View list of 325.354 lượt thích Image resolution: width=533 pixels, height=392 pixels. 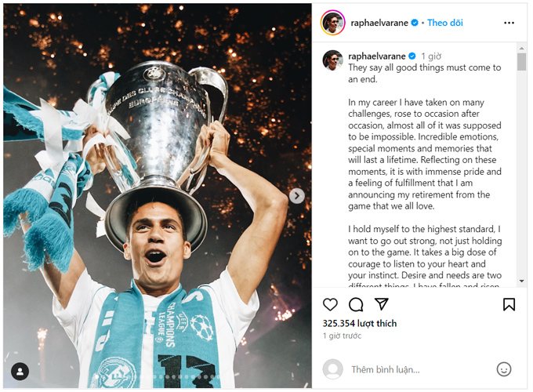(360, 323)
